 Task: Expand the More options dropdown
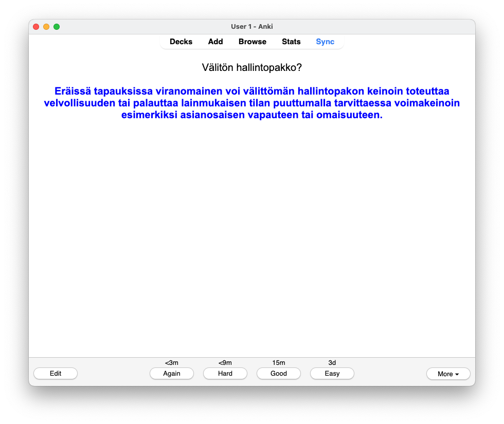(448, 374)
